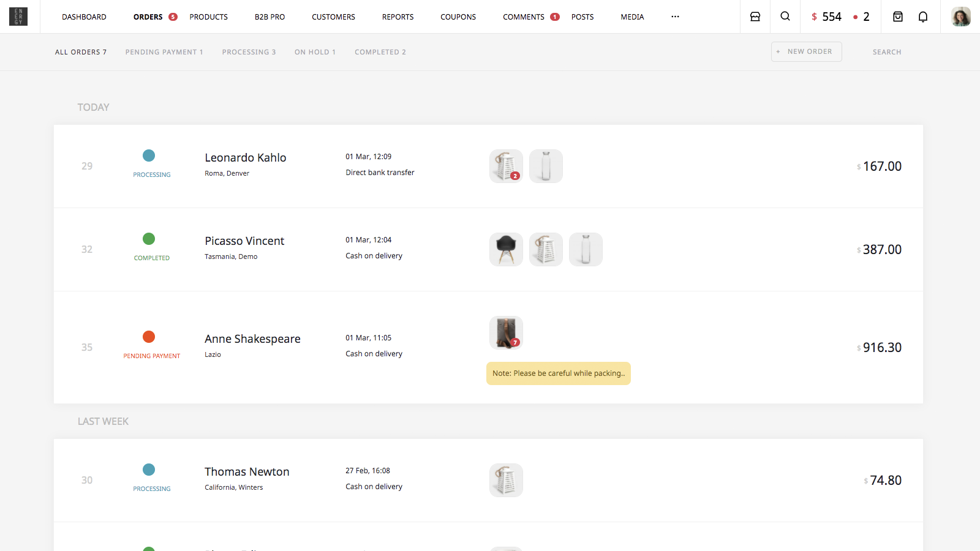Image resolution: width=980 pixels, height=551 pixels.
Task: Click the Search field
Action: (x=886, y=52)
